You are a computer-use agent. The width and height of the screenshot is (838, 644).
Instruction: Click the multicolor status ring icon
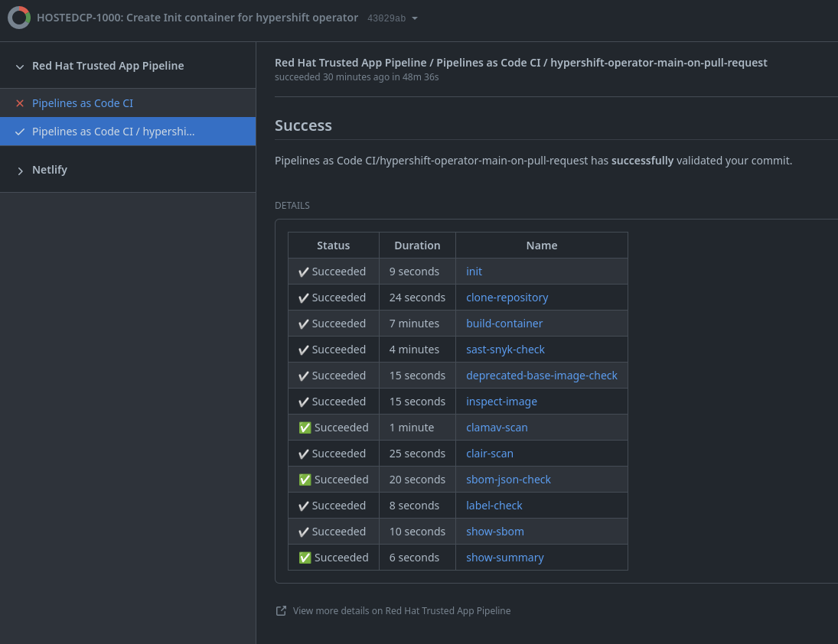coord(19,18)
